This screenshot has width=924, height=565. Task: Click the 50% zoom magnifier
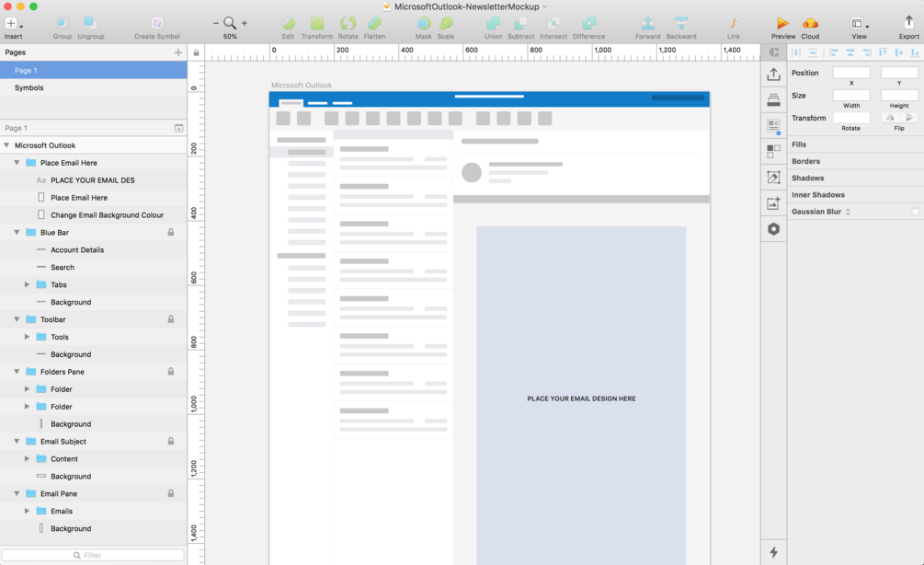pyautogui.click(x=230, y=24)
